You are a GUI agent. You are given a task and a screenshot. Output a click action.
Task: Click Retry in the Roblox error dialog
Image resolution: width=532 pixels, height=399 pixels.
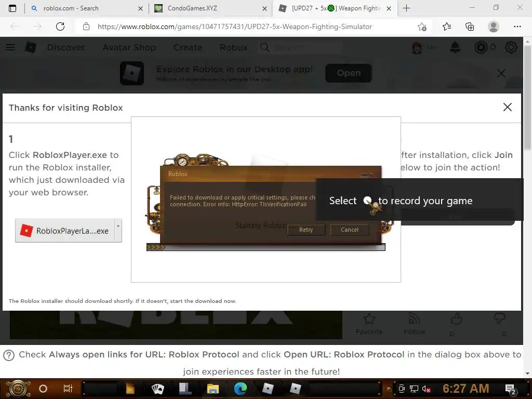point(306,230)
